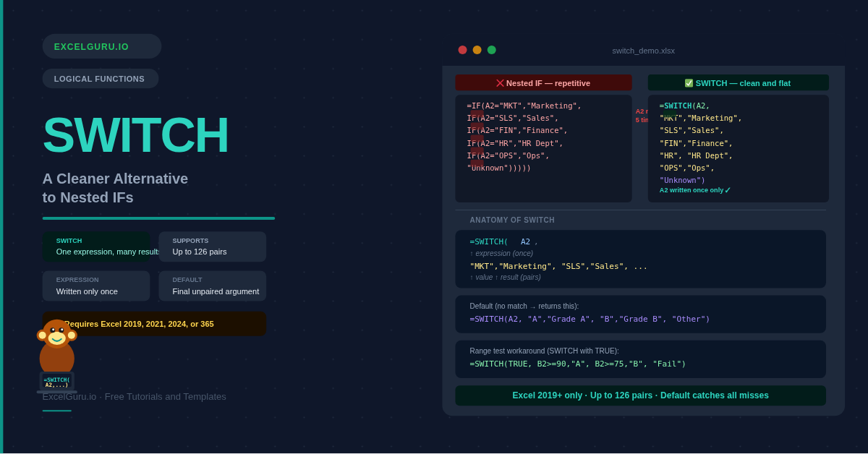Viewport: 868px width, 454px height.
Task: Select the 'SWITCH — clean and flat' header tab
Action: [738, 83]
